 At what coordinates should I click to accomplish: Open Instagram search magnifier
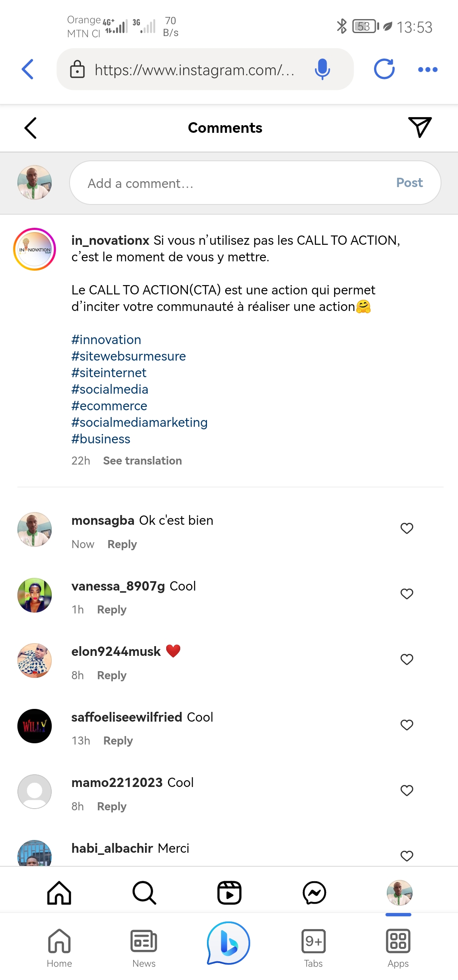tap(144, 893)
